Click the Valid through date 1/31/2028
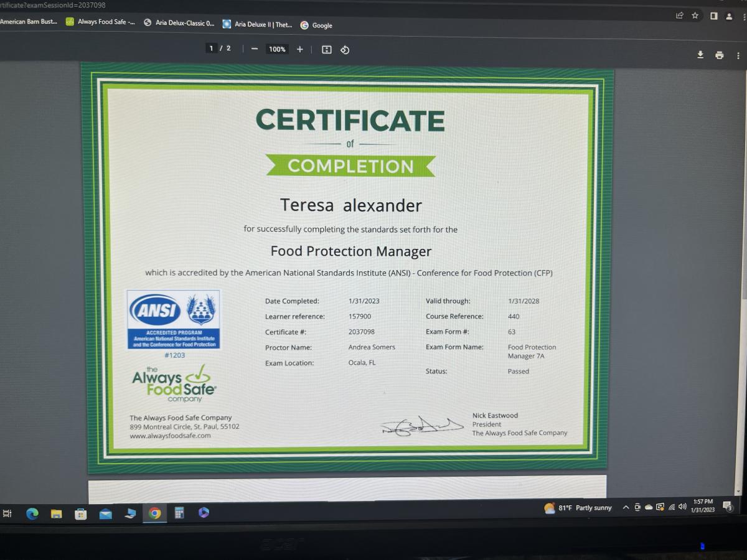 pyautogui.click(x=524, y=301)
